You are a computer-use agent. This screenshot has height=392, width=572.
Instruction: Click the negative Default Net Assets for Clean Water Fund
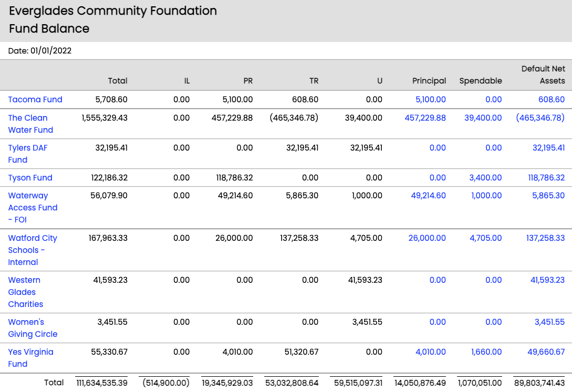(x=540, y=118)
